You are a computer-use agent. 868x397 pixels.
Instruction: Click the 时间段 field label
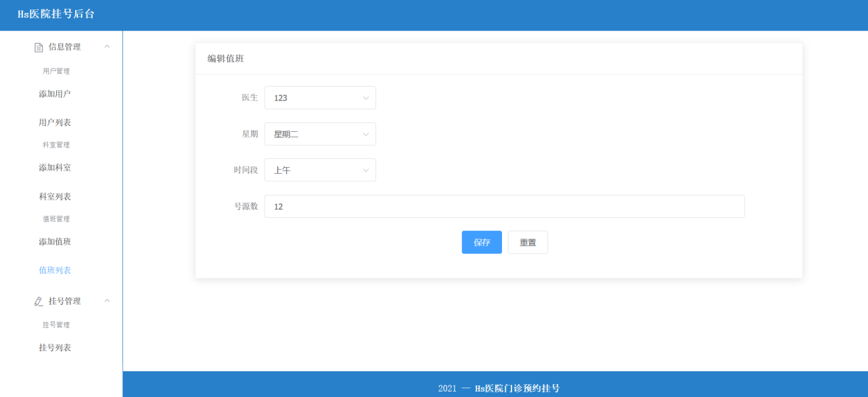pos(246,170)
